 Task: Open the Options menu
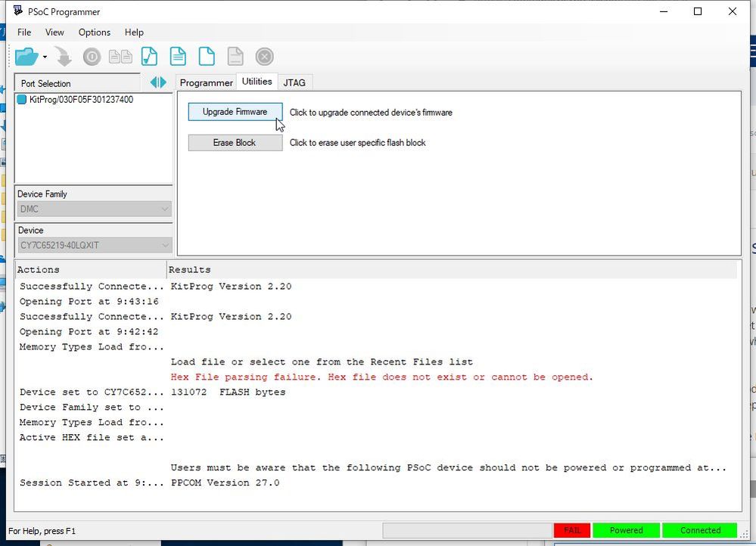pyautogui.click(x=94, y=33)
